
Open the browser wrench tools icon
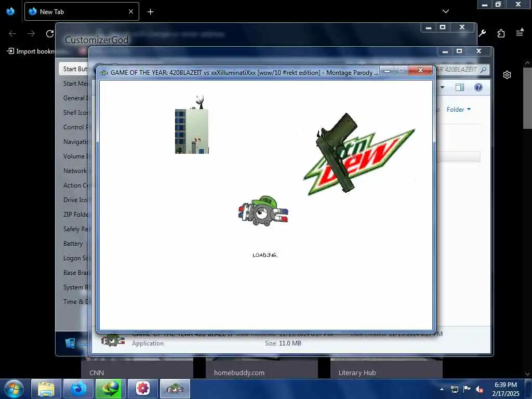(x=482, y=33)
